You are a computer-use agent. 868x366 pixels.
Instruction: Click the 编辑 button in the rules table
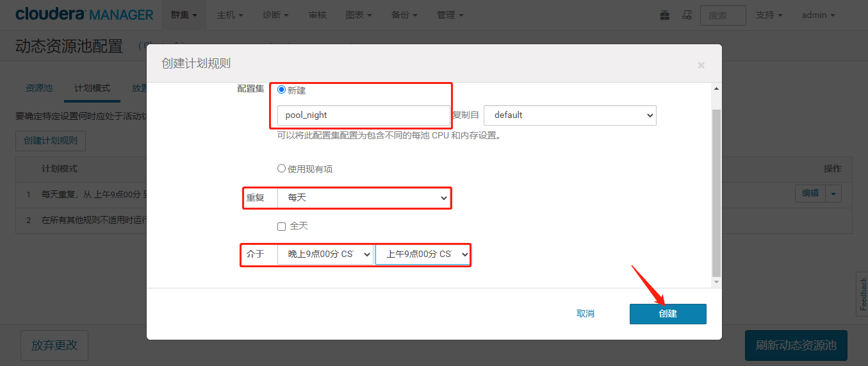pyautogui.click(x=810, y=194)
